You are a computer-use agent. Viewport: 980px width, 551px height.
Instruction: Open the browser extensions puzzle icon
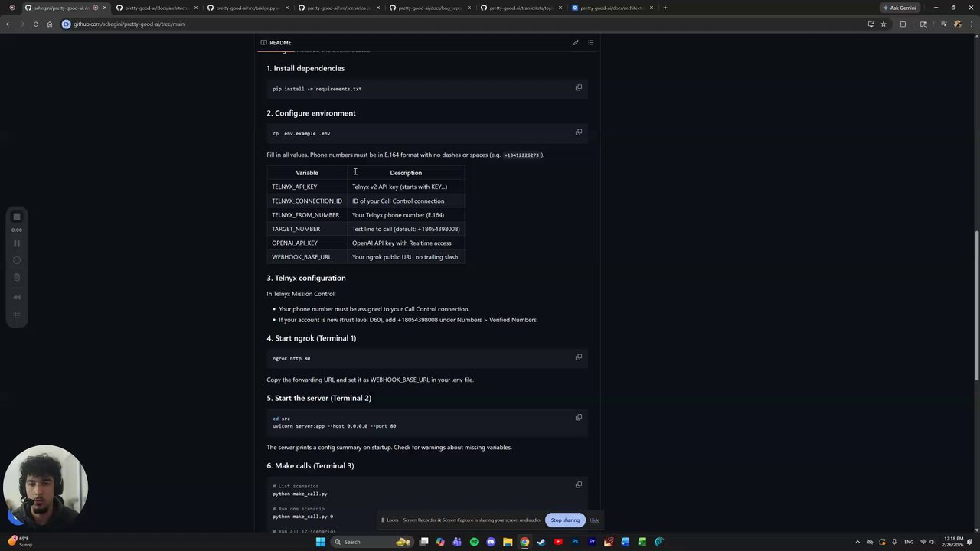903,24
